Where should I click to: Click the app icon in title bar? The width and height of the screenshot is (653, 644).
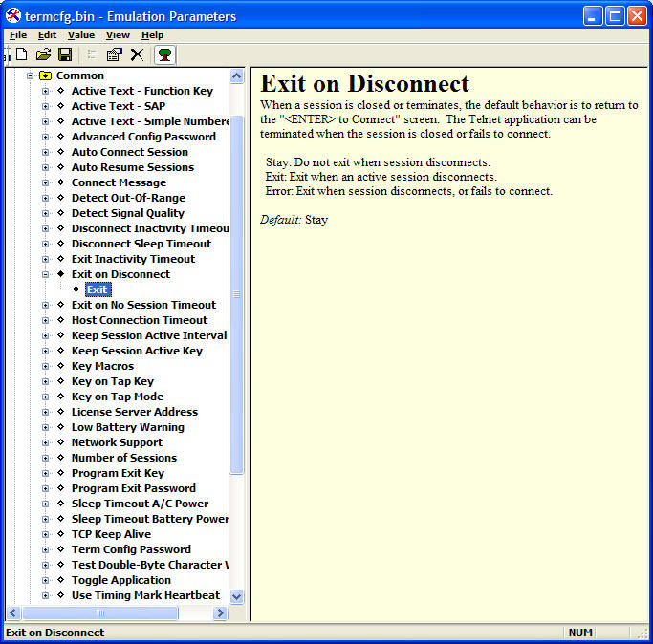tap(12, 15)
